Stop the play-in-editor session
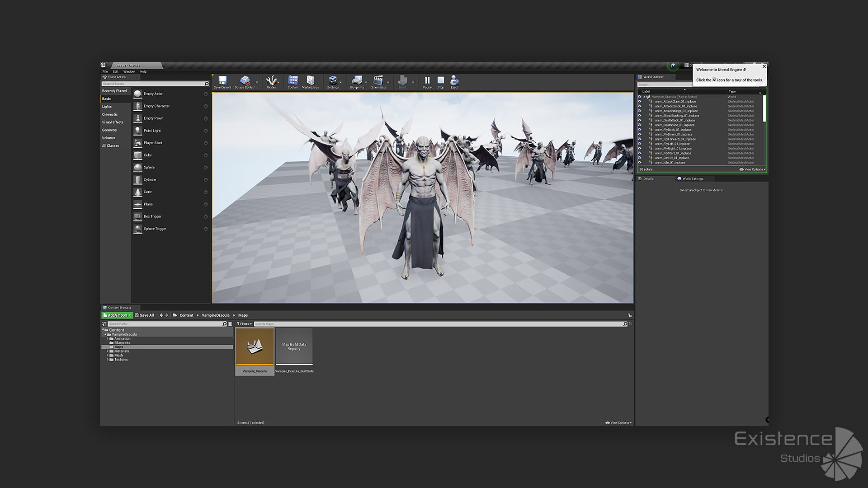 441,82
